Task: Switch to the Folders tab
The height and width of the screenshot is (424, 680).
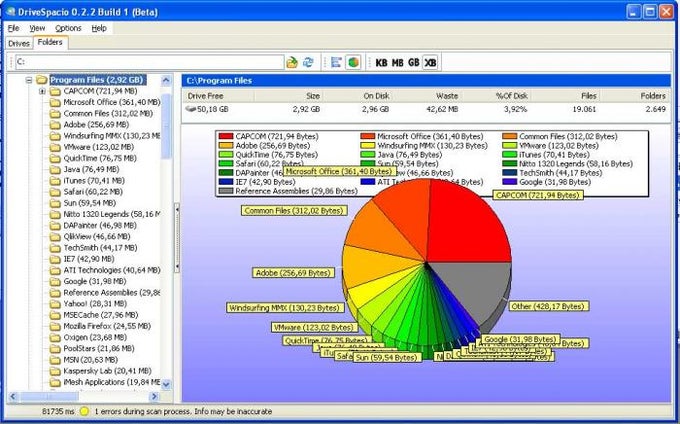Action: pos(50,42)
